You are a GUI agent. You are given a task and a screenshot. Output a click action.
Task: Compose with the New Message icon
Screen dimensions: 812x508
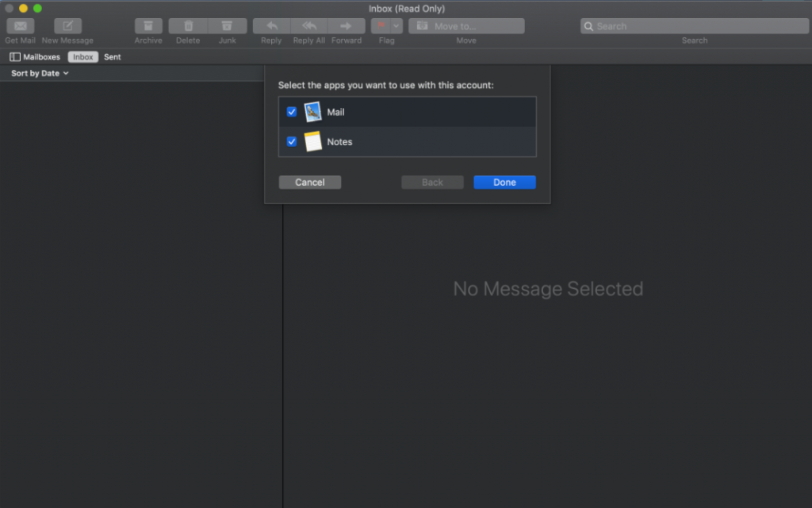(x=67, y=26)
